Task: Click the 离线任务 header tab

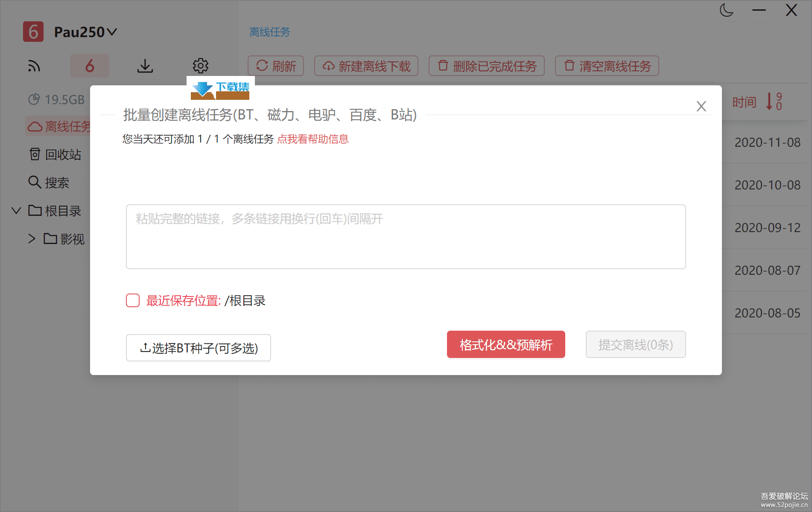Action: click(270, 32)
